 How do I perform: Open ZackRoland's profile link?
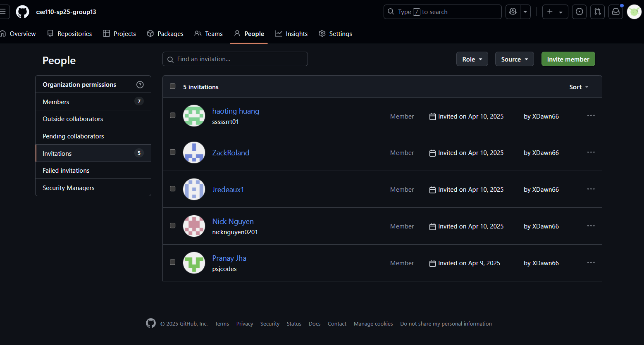231,153
